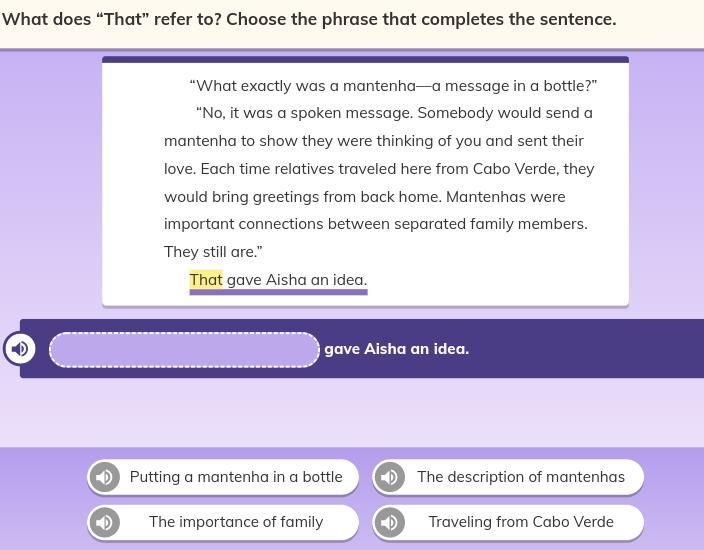Click the question heading about 'That'
The height and width of the screenshot is (550, 704).
pyautogui.click(x=309, y=19)
